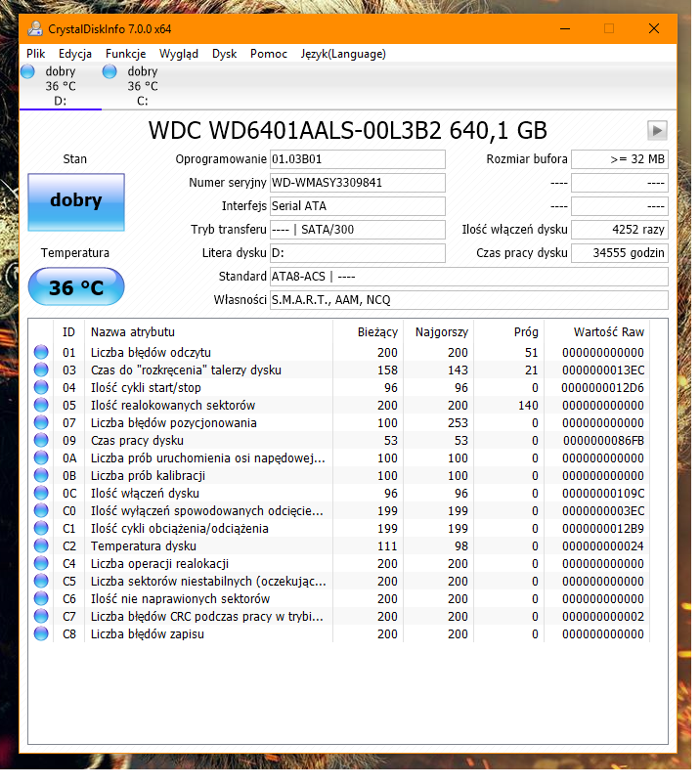Click the status orb for attribute 04
Viewport: 700px width, 784px height.
click(x=41, y=387)
